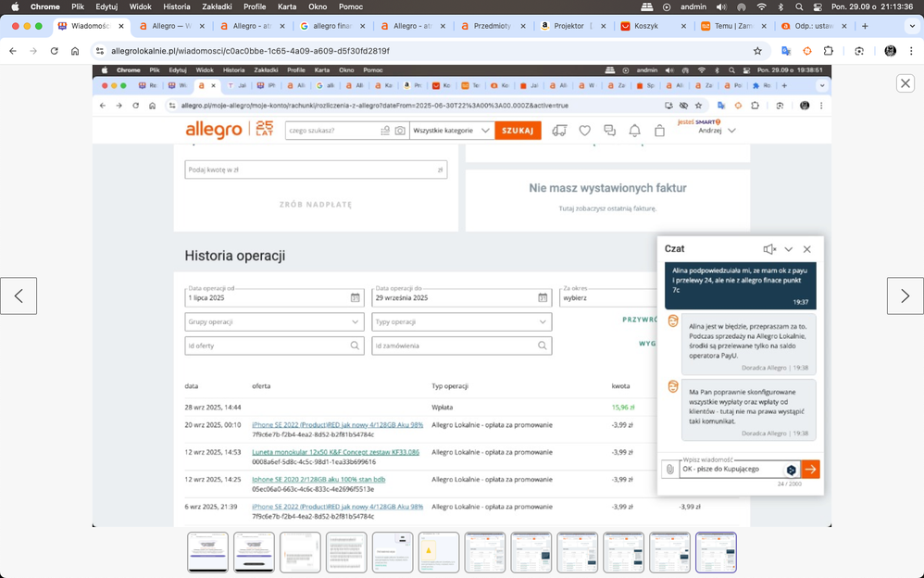Open the Profile menu in the menu bar
The height and width of the screenshot is (578, 924).
click(x=255, y=7)
